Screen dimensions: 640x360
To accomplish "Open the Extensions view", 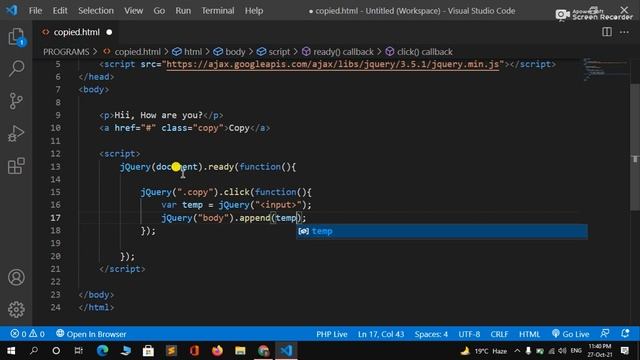I will tap(16, 166).
